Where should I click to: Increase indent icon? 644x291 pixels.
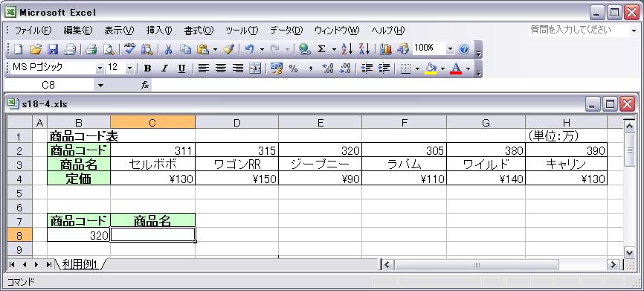pos(384,68)
